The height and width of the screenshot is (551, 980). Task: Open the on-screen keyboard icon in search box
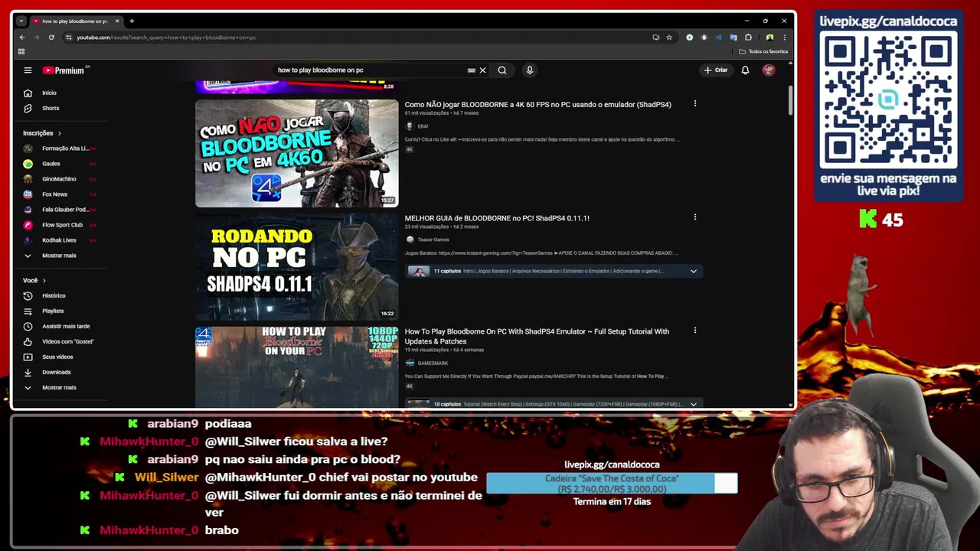[x=472, y=70]
